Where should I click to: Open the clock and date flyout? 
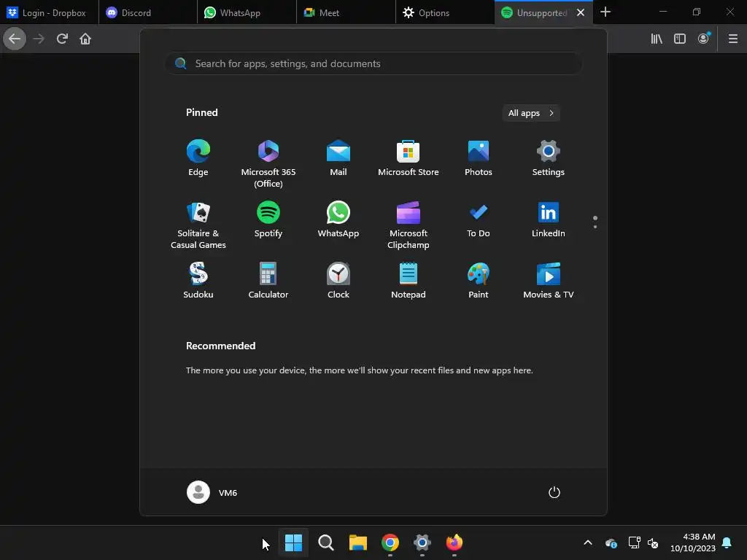(x=693, y=542)
